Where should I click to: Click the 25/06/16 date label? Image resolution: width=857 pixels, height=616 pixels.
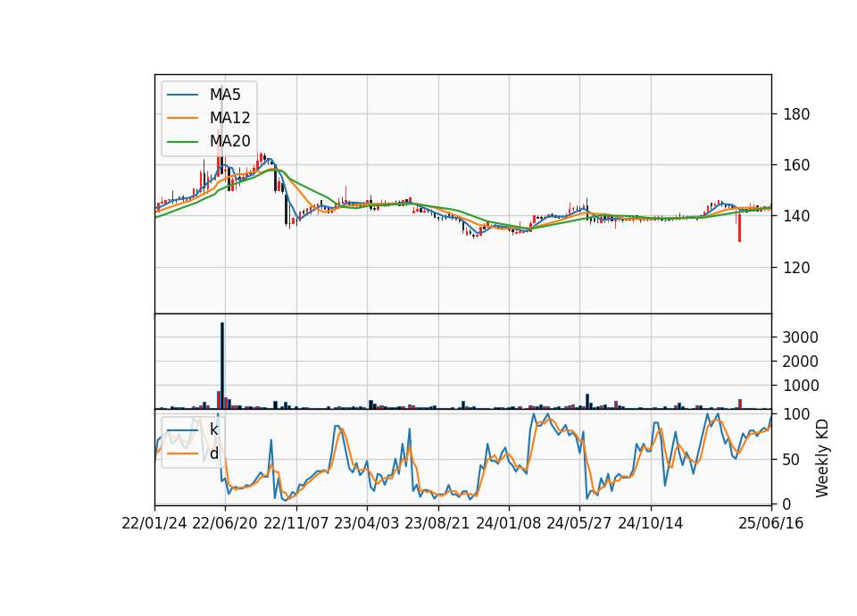coord(771,523)
